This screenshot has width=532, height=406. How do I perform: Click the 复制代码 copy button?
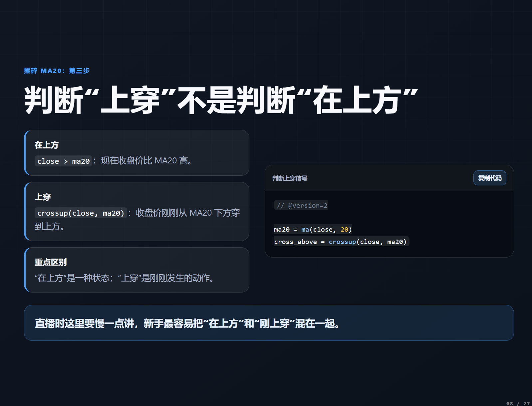tap(490, 178)
